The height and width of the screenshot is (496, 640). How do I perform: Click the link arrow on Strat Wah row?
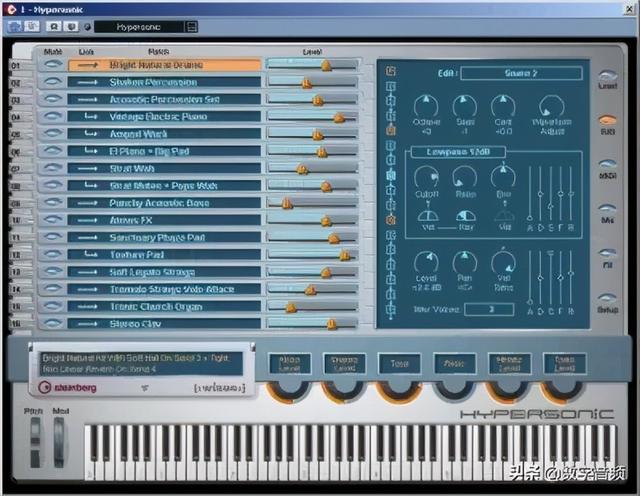[88, 169]
